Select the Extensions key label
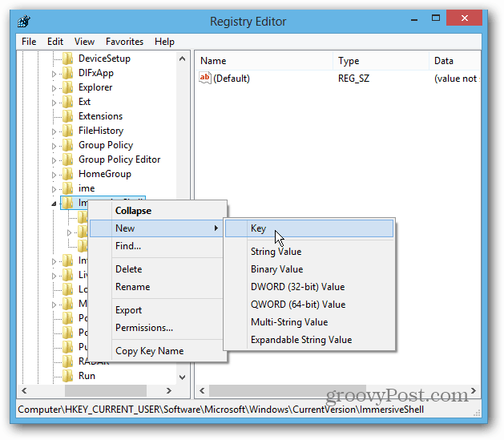 pos(101,116)
